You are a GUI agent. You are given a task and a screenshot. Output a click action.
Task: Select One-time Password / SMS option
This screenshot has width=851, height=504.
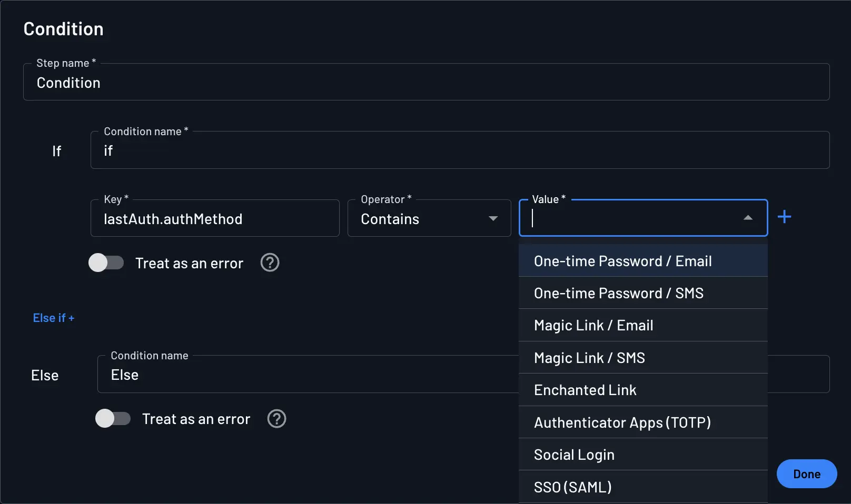[x=643, y=293]
